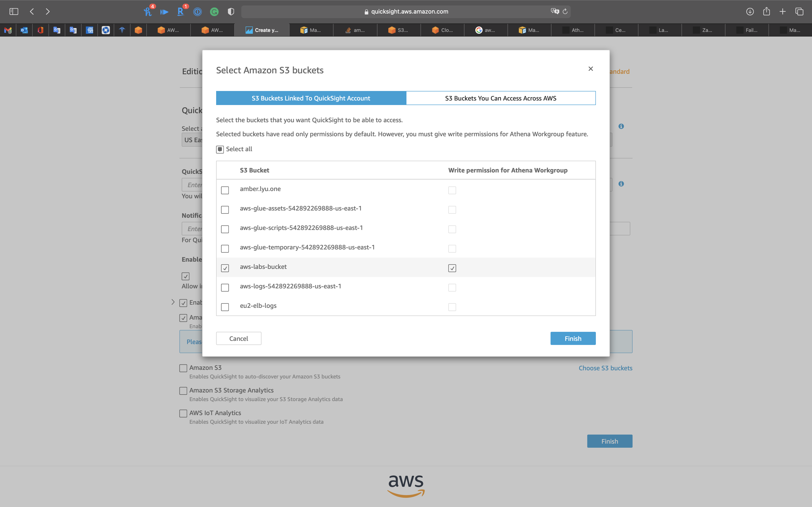Image resolution: width=812 pixels, height=507 pixels.
Task: Open a new tab with plus icon
Action: pos(783,11)
